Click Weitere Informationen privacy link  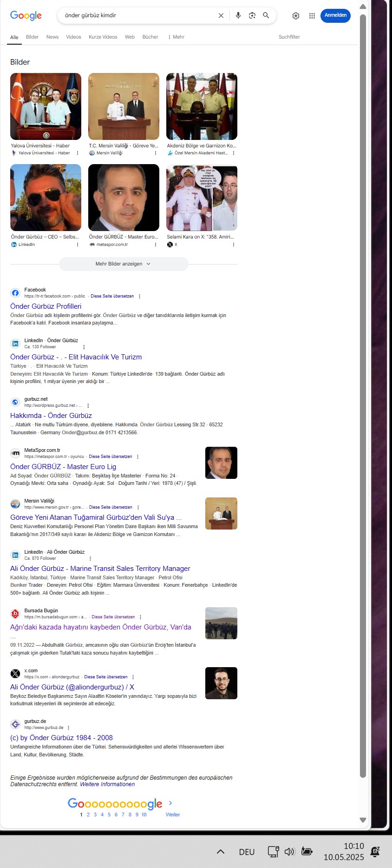(107, 784)
